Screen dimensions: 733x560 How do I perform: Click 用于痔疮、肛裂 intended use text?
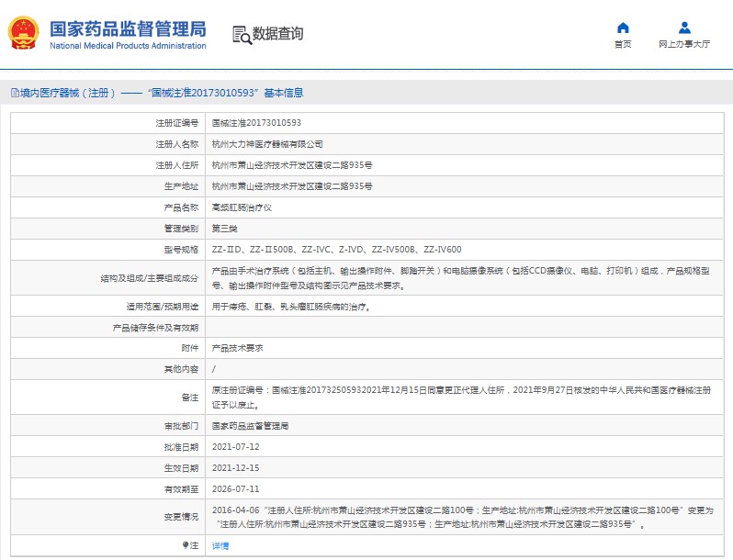click(292, 307)
